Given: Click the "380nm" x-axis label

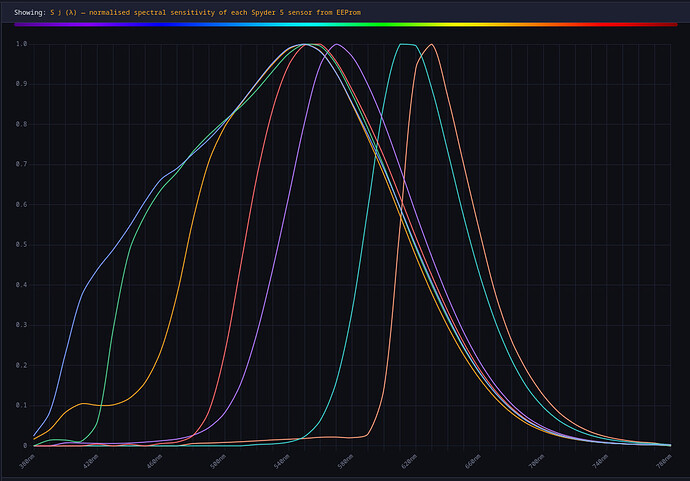Looking at the screenshot, I should [27, 461].
